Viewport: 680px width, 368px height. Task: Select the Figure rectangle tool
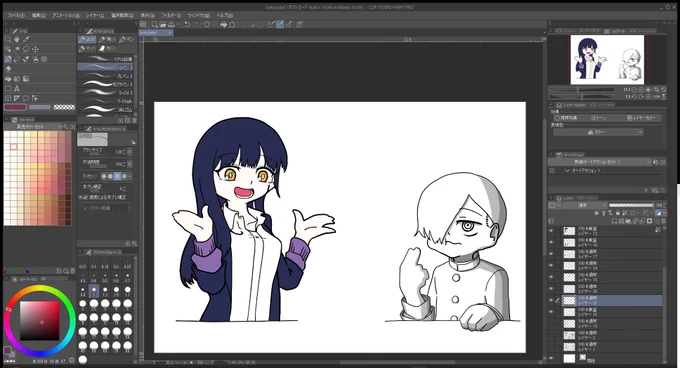pyautogui.click(x=8, y=88)
